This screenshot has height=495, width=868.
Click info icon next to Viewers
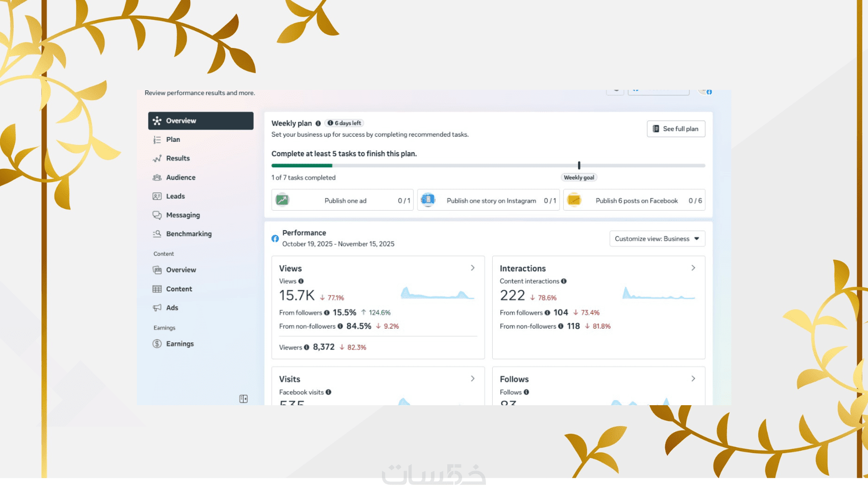(x=306, y=348)
